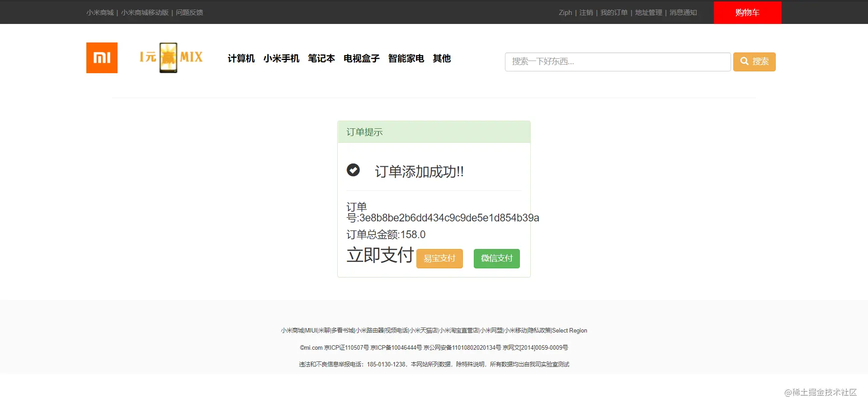Open footer 小米天猫店 link

click(x=423, y=331)
